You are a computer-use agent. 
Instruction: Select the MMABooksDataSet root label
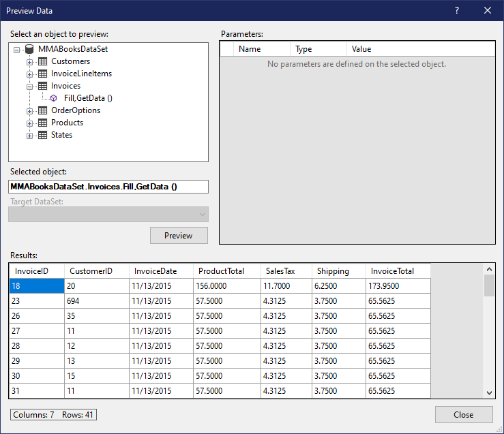(73, 49)
